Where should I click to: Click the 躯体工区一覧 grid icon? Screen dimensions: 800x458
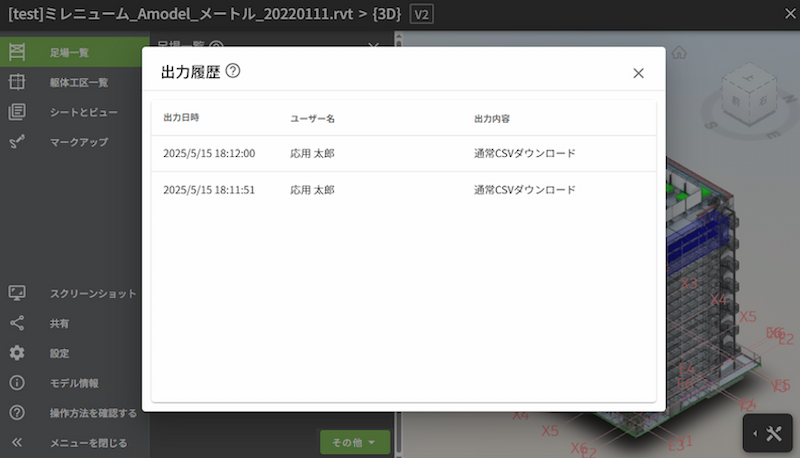coord(17,82)
